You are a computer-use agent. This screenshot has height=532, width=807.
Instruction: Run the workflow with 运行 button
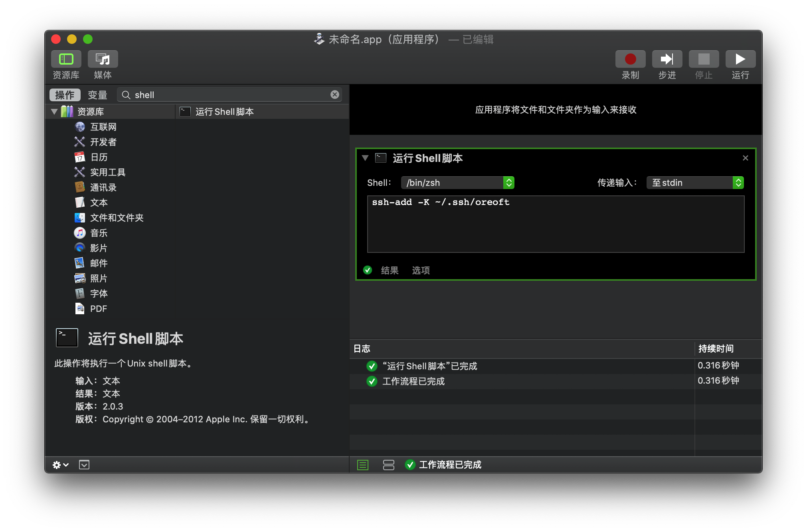(x=740, y=59)
